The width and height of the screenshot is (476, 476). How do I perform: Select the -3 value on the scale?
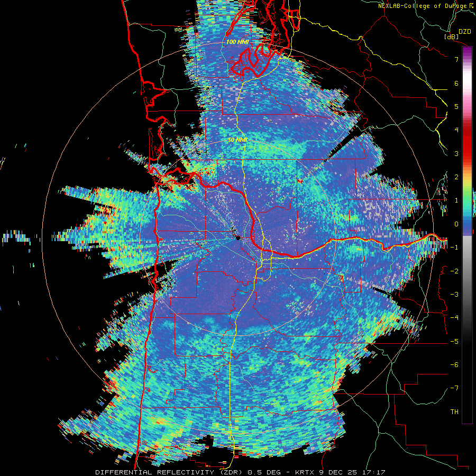point(454,295)
